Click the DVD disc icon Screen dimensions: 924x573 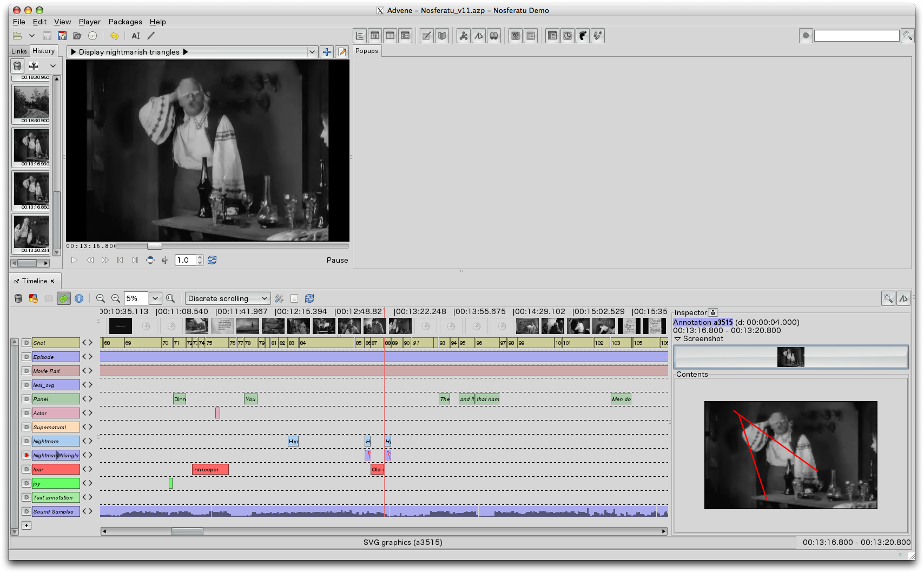93,36
